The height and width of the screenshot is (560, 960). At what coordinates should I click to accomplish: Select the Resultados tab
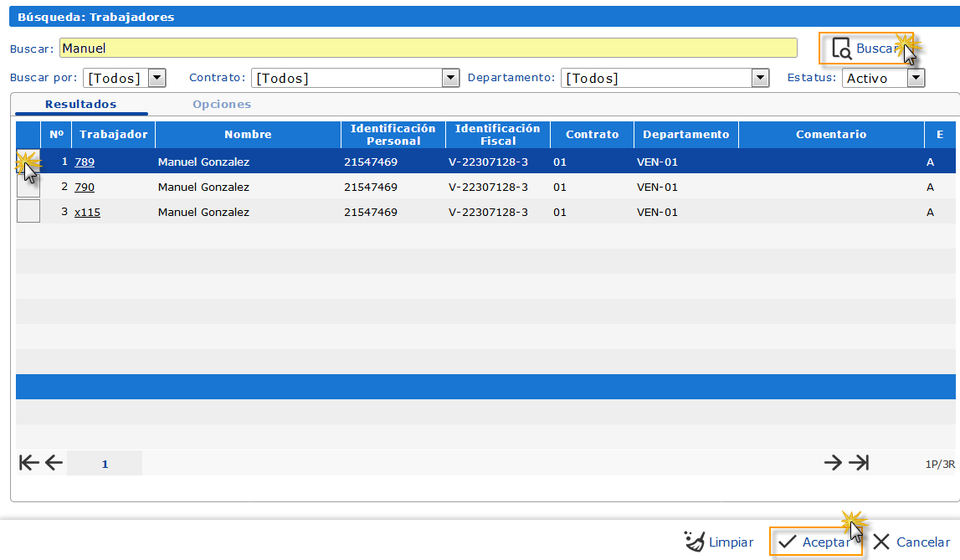pos(81,105)
